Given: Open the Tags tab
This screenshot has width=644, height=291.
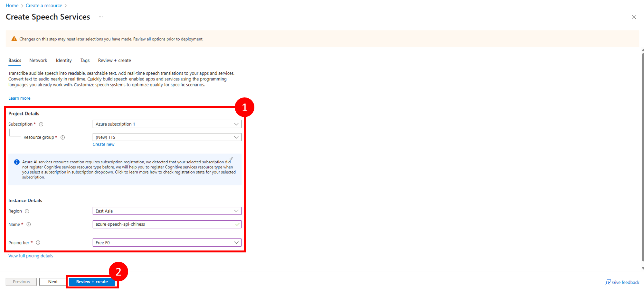Looking at the screenshot, I should coord(85,60).
